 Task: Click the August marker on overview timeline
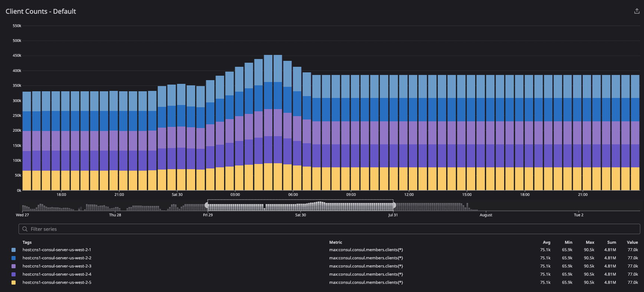486,215
